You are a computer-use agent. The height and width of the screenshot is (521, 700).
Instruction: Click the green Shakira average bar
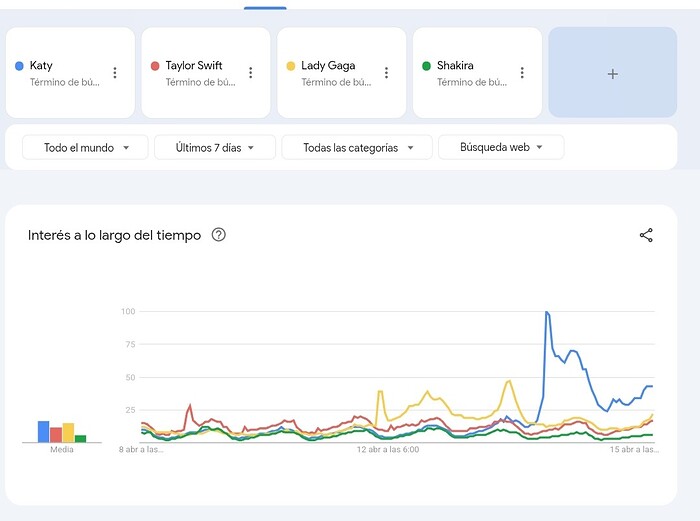pos(80,438)
